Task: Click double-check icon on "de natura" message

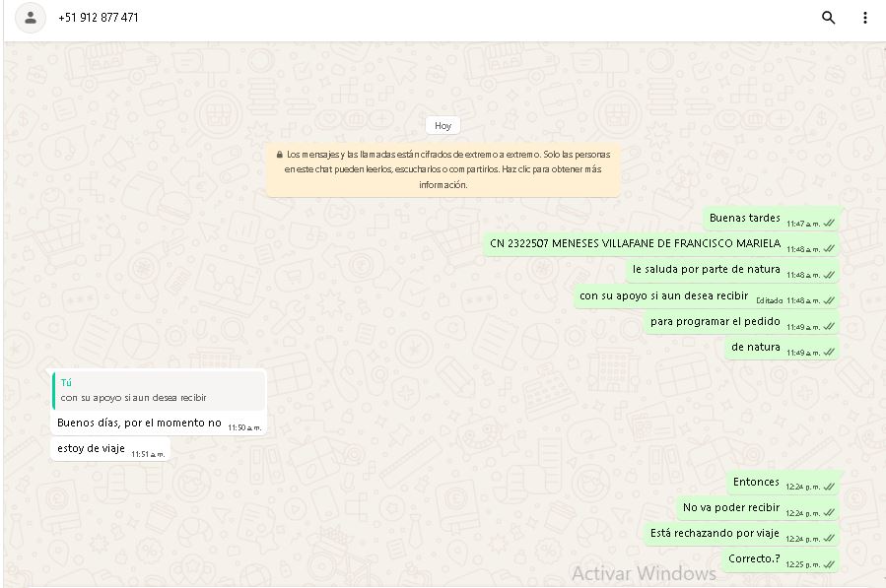Action: [829, 353]
